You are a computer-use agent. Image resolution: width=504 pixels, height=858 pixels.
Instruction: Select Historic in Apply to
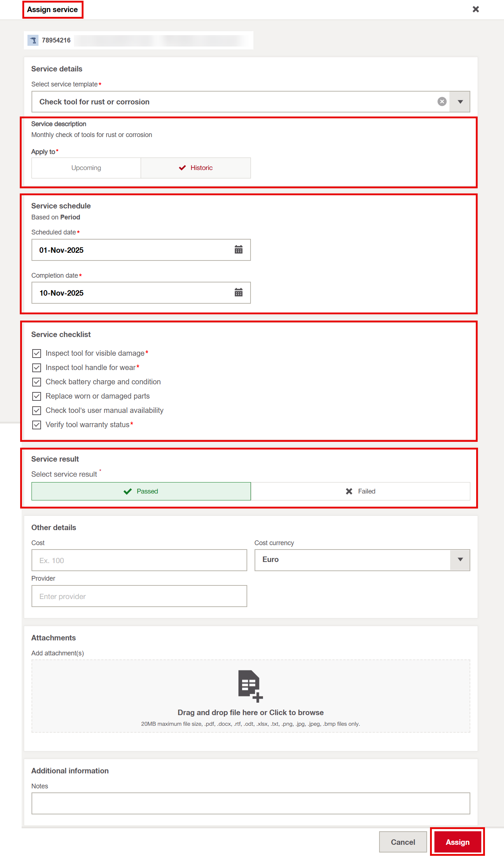point(196,168)
